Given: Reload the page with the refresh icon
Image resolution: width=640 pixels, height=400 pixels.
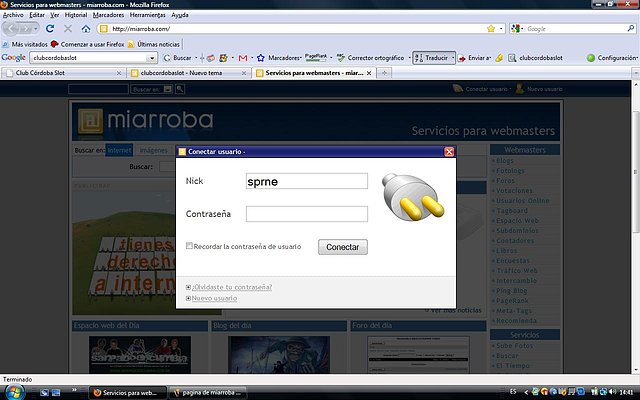Looking at the screenshot, I should pyautogui.click(x=50, y=29).
